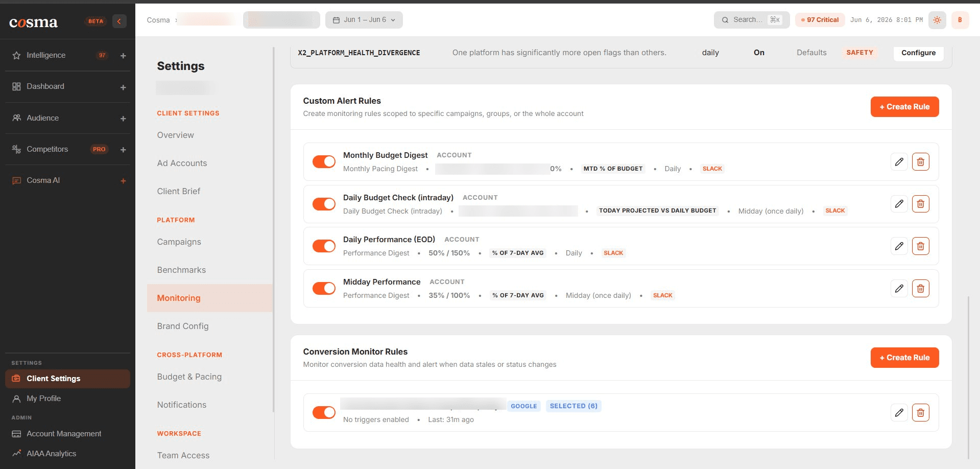Viewport: 980px width, 469px height.
Task: Open the Benchmarks settings page
Action: [181, 270]
